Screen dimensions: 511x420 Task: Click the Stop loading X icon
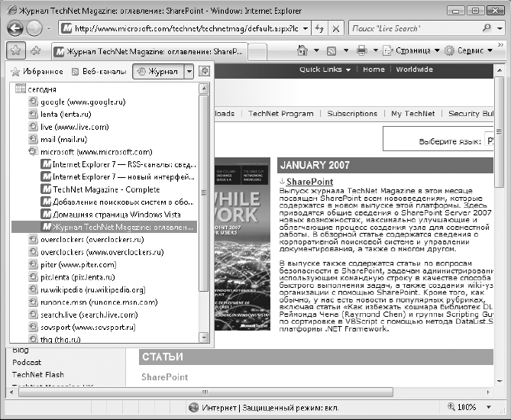(335, 29)
